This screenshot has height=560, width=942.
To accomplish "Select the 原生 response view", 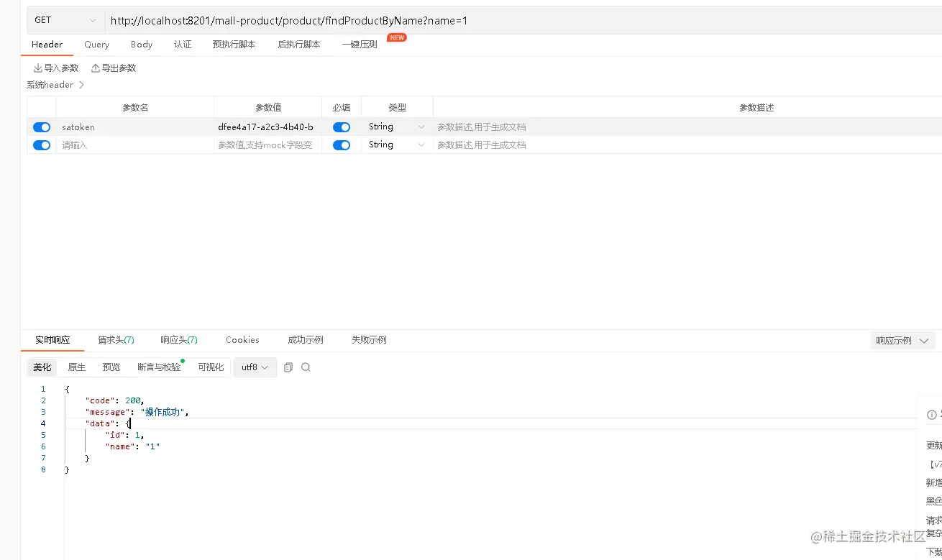I will 76,367.
